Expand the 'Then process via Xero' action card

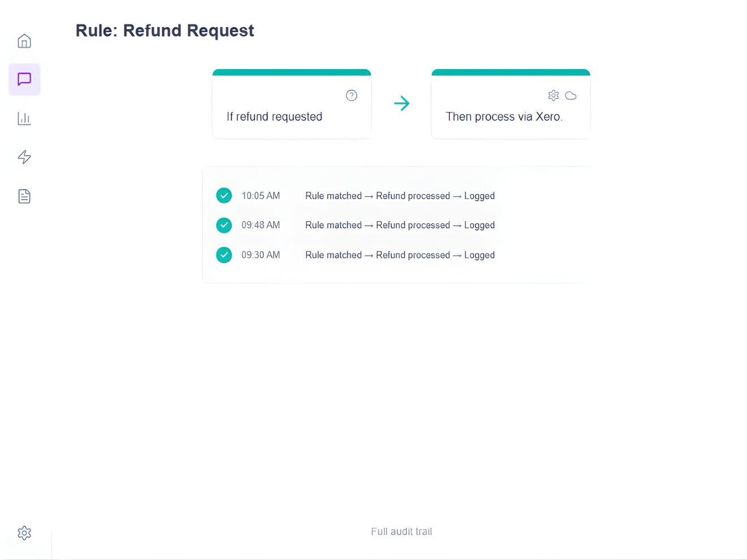click(x=504, y=117)
